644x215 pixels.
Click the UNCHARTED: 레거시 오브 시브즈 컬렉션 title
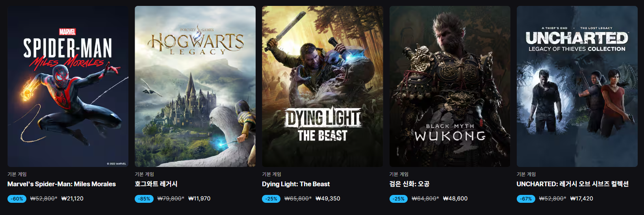tap(573, 184)
